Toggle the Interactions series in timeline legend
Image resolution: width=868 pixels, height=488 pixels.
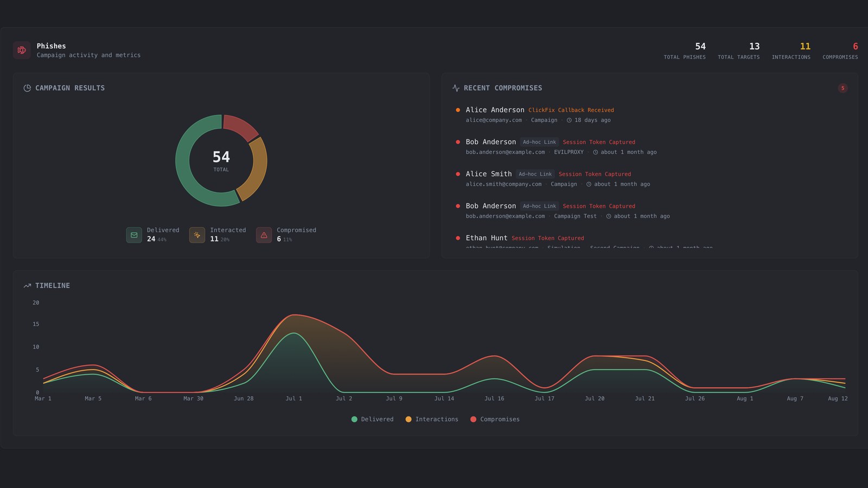432,419
